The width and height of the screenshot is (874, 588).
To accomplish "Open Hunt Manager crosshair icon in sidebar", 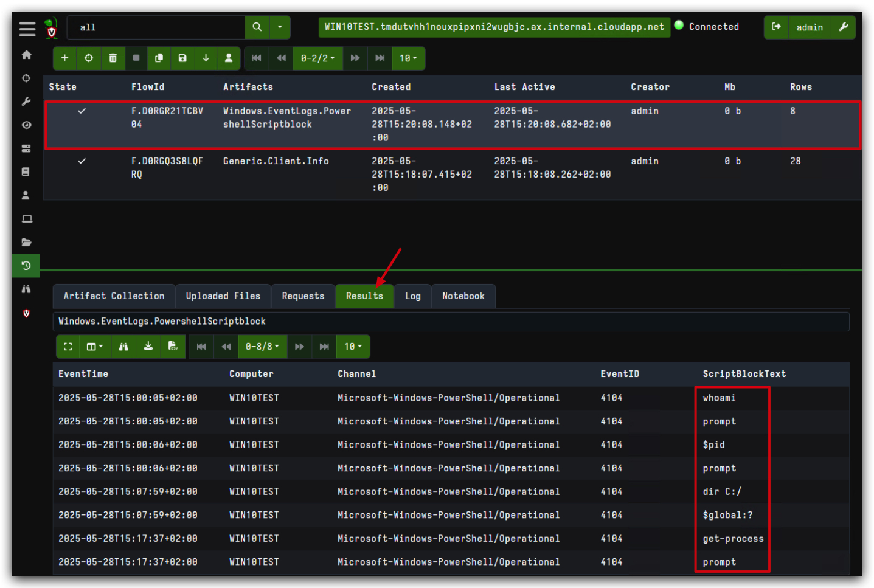I will [26, 78].
